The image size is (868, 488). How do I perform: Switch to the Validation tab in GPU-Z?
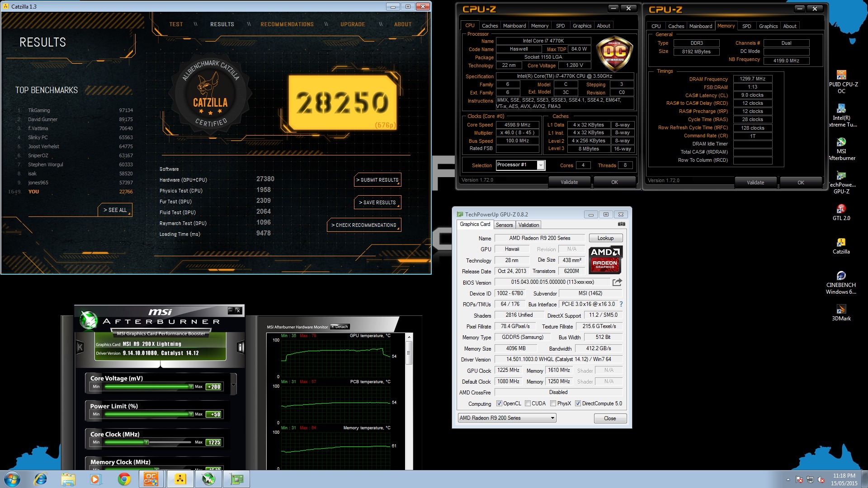528,225
